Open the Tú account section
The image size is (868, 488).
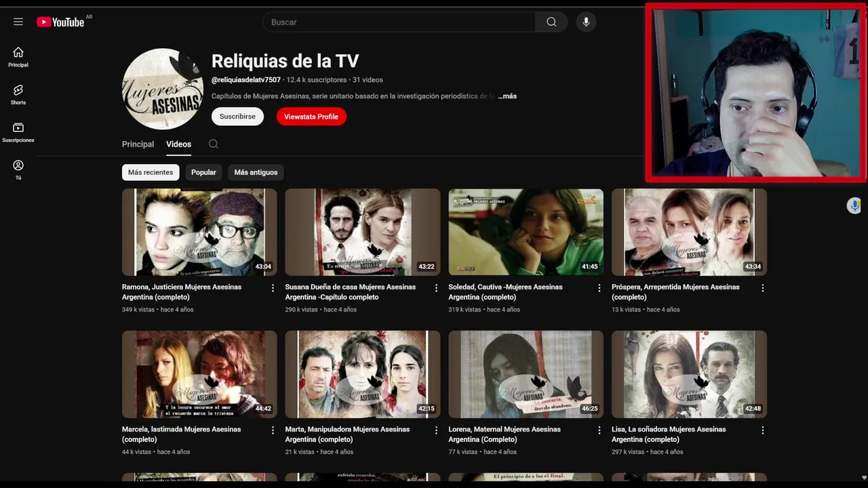(x=18, y=170)
